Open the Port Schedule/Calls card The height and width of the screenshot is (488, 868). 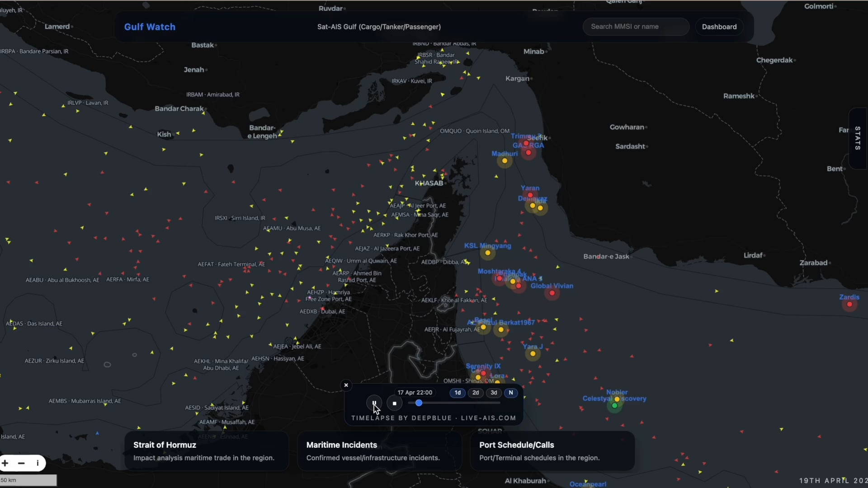coord(552,451)
